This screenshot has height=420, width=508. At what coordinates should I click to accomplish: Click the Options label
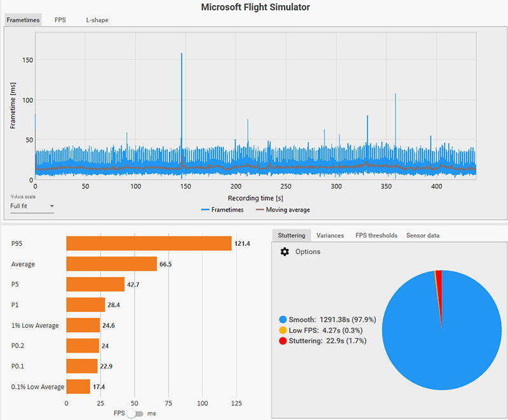point(308,252)
